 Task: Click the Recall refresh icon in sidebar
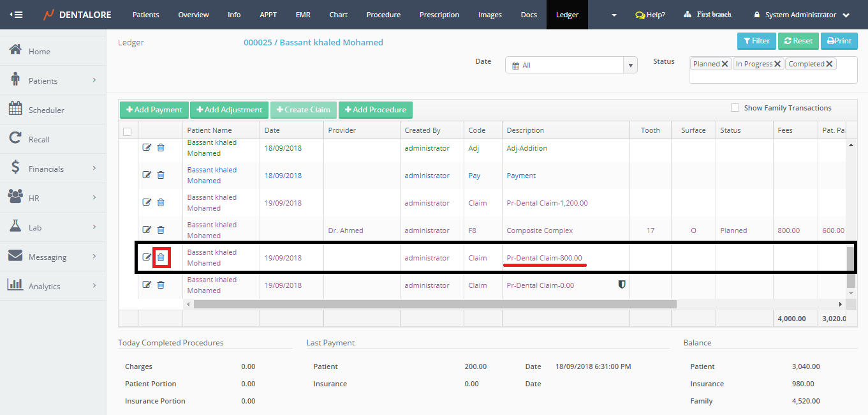pos(16,139)
